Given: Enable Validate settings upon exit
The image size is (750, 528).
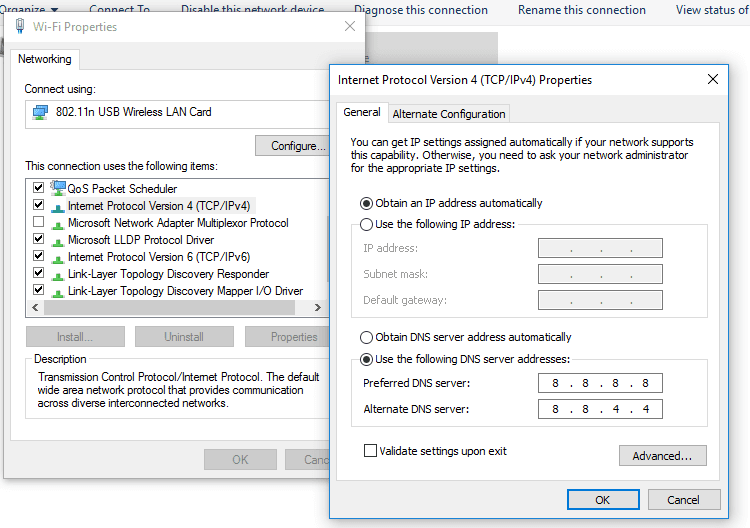Looking at the screenshot, I should pos(370,451).
